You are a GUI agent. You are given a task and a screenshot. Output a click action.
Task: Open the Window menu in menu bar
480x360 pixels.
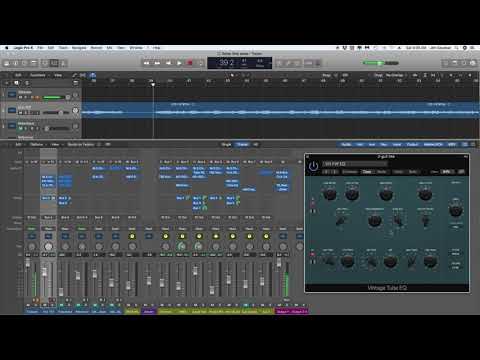pyautogui.click(x=136, y=48)
